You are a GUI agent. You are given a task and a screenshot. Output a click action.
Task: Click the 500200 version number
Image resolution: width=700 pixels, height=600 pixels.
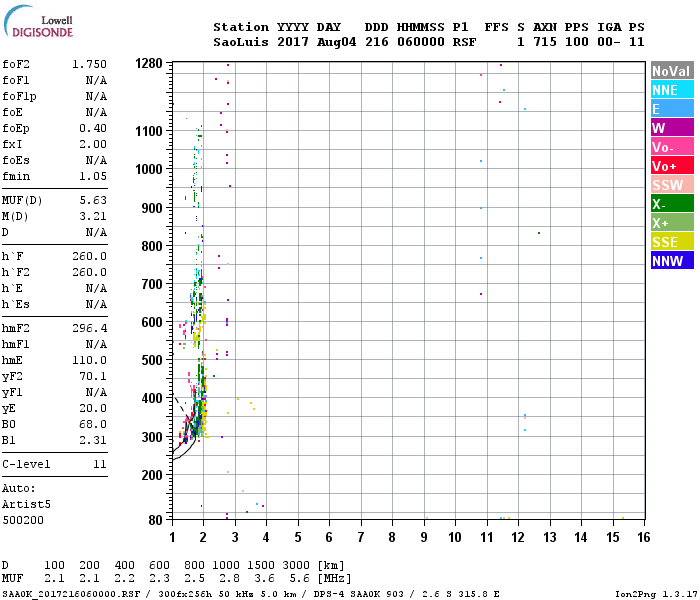tap(23, 520)
